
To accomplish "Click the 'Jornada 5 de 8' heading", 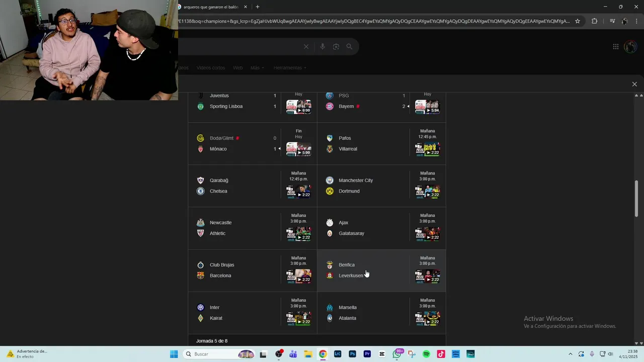I will (212, 341).
